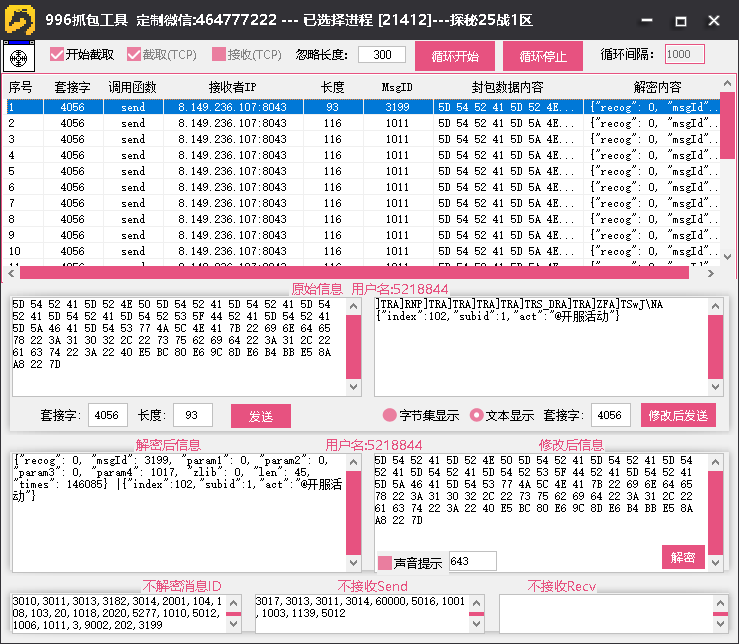Viewport: 739px width, 644px height.
Task: Enable the 声音提示 checkbox
Action: pos(385,563)
